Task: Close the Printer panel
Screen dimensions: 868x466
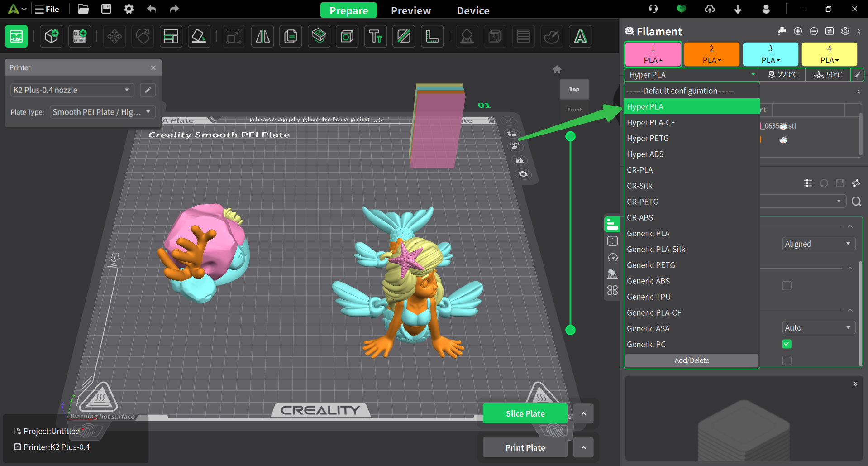Action: [153, 67]
